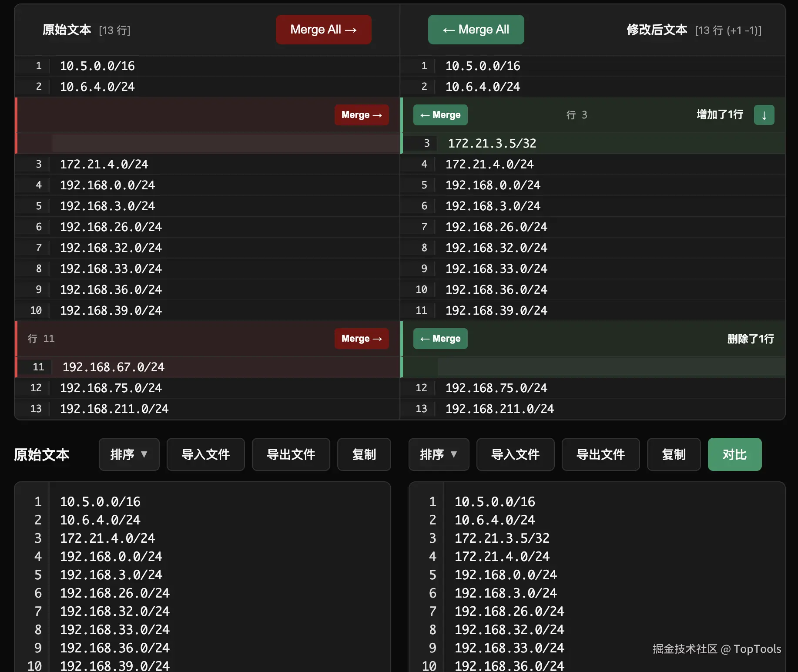
Task: Click red Merge → button beside 行 11
Action: click(362, 339)
